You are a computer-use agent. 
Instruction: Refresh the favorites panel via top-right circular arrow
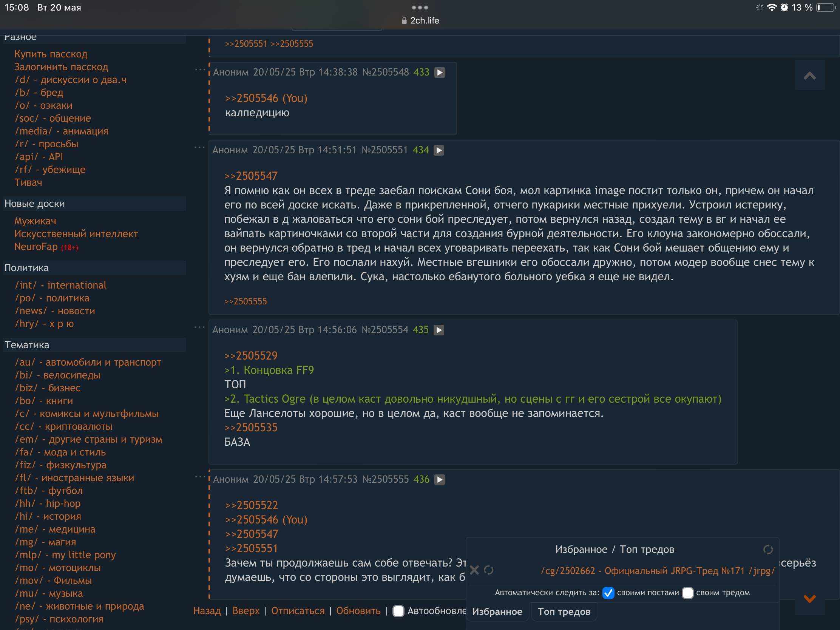[x=768, y=550]
